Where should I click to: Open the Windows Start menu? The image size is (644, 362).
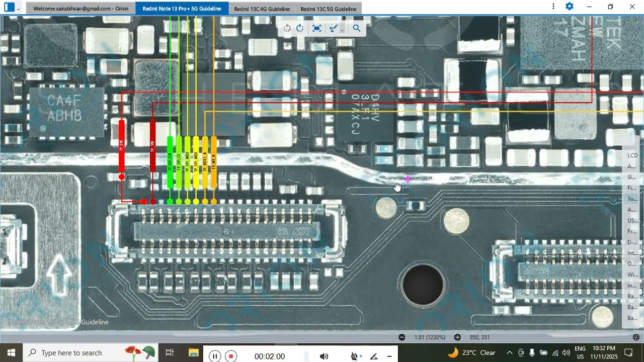click(11, 352)
